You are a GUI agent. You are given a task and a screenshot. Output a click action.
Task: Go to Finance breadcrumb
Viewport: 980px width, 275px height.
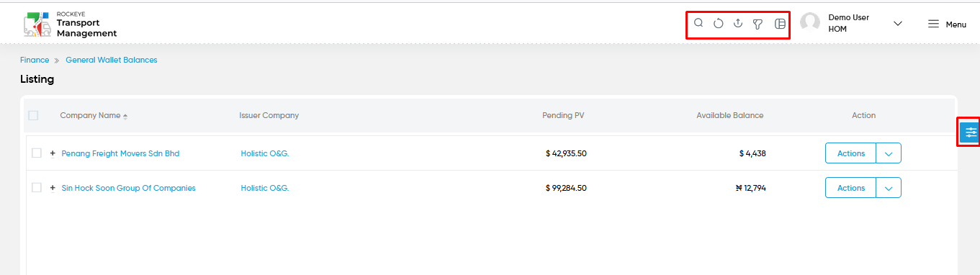(x=35, y=60)
